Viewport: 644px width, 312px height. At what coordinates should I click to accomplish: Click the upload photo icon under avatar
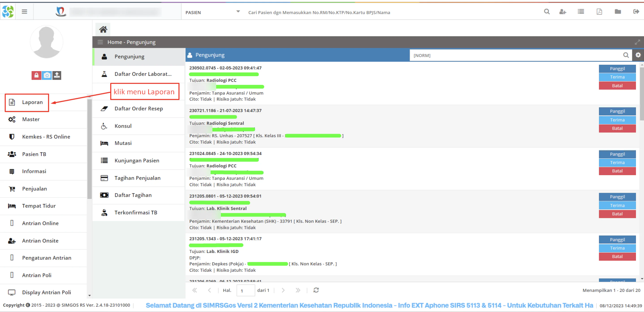(x=57, y=75)
